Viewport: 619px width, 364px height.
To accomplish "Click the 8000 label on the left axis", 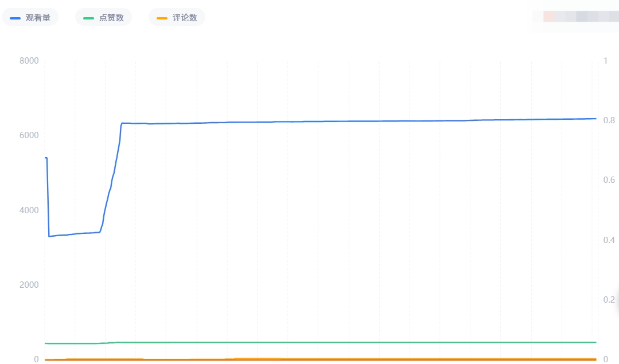I will 29,61.
